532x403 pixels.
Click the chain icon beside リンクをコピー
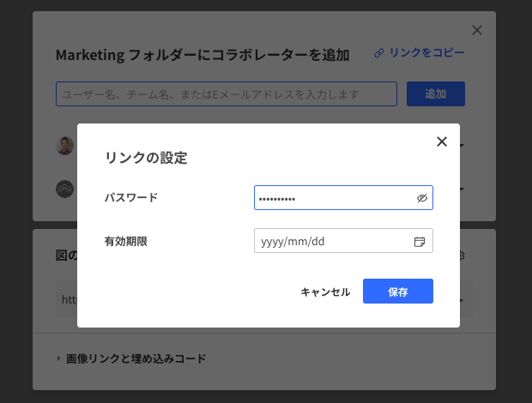[379, 53]
